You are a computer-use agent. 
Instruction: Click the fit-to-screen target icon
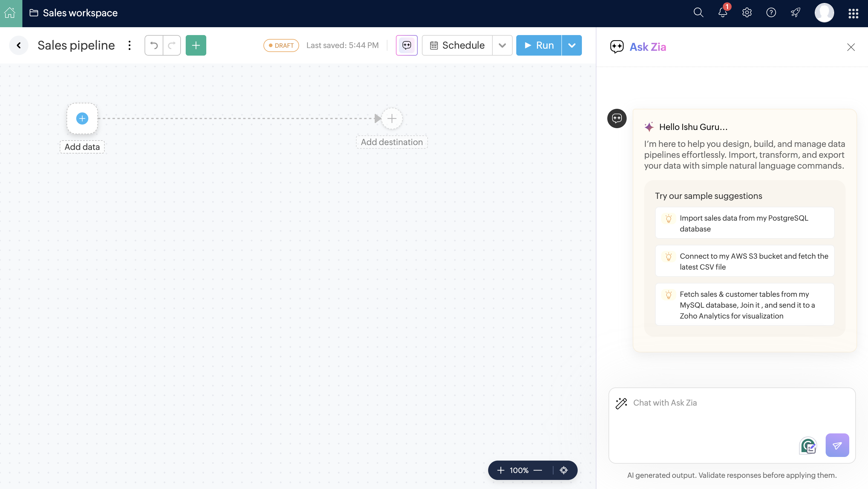coord(564,470)
